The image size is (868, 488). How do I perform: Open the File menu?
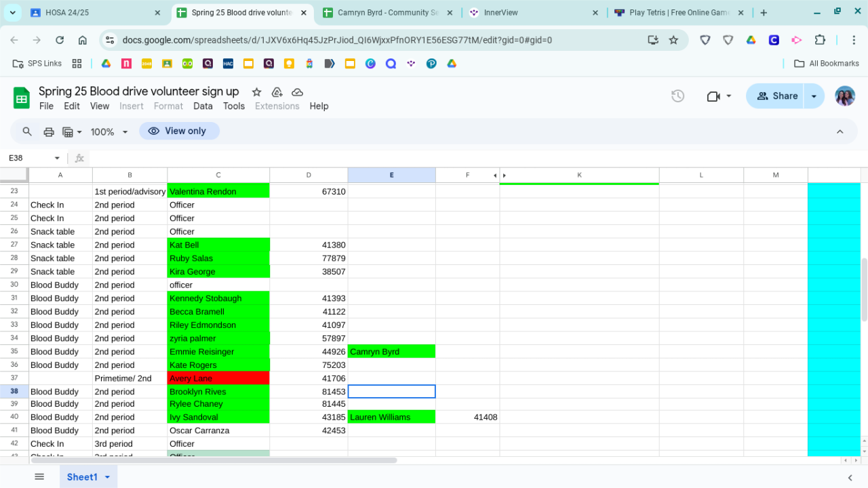[46, 106]
